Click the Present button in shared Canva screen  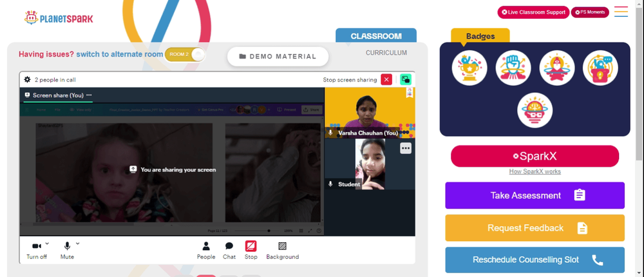coord(287,110)
